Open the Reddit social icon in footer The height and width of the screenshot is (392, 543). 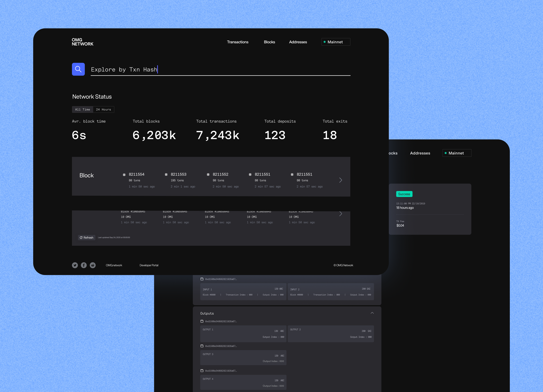[93, 265]
